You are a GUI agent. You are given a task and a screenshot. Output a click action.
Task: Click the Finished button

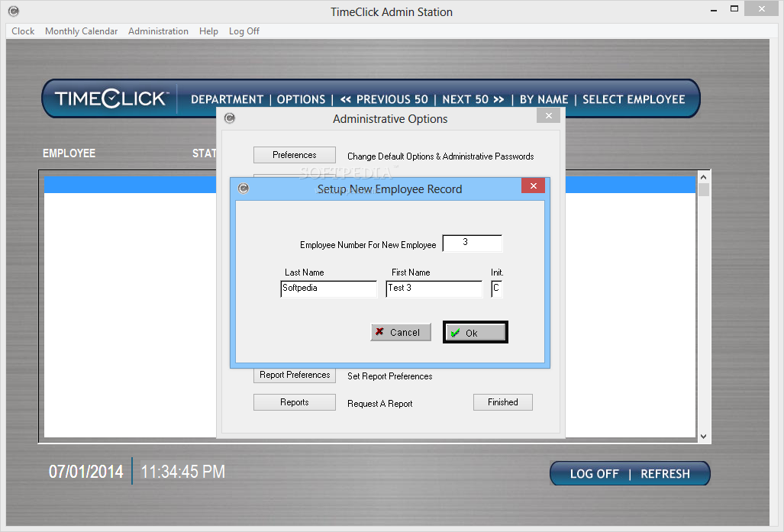(503, 402)
